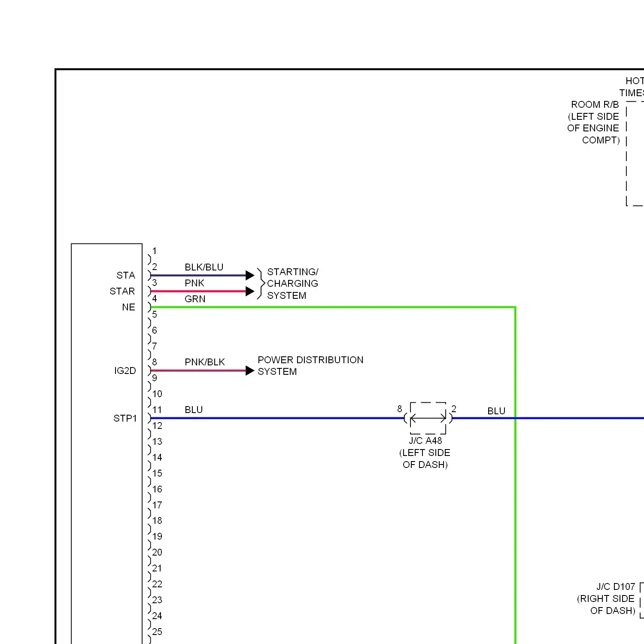Click pin number 1
This screenshot has height=644, width=644.
(x=155, y=251)
